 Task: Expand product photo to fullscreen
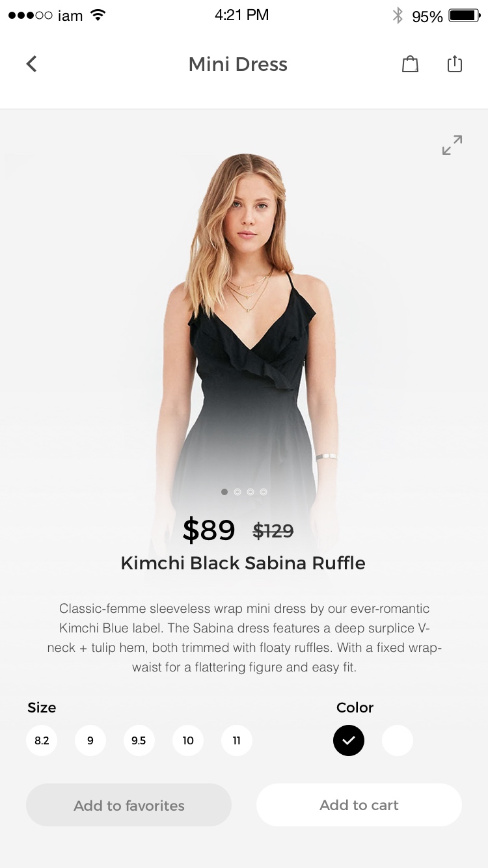pyautogui.click(x=452, y=145)
